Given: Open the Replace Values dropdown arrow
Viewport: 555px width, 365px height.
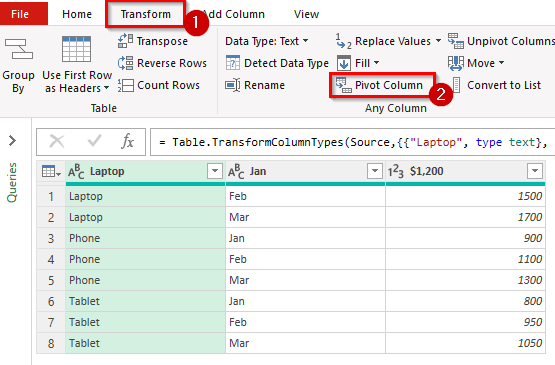Looking at the screenshot, I should pyautogui.click(x=438, y=41).
